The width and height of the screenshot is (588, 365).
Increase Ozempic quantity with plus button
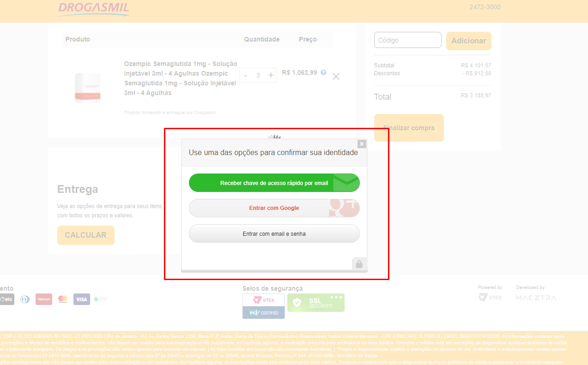tap(271, 75)
